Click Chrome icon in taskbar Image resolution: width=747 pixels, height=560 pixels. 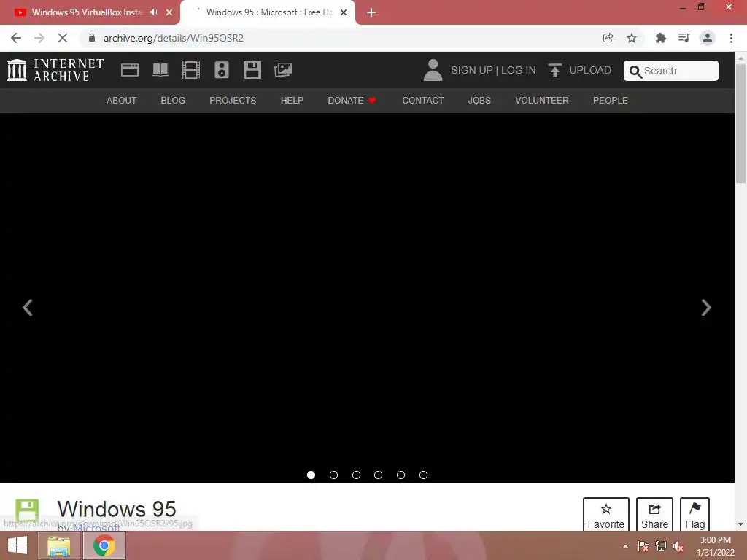click(104, 545)
